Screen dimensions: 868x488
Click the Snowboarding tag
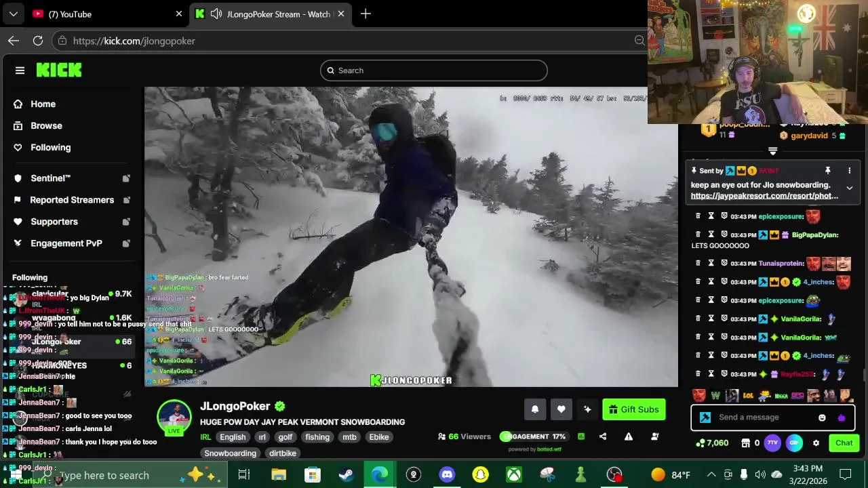(230, 453)
